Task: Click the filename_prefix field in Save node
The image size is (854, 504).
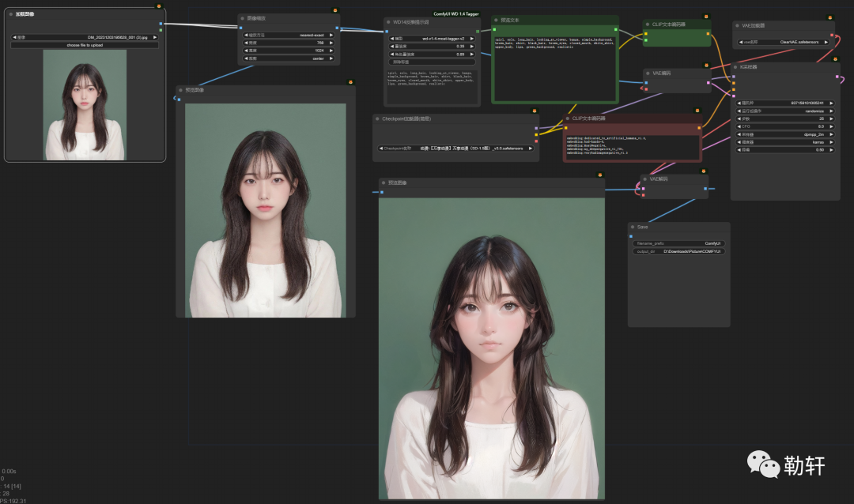Action: [678, 243]
